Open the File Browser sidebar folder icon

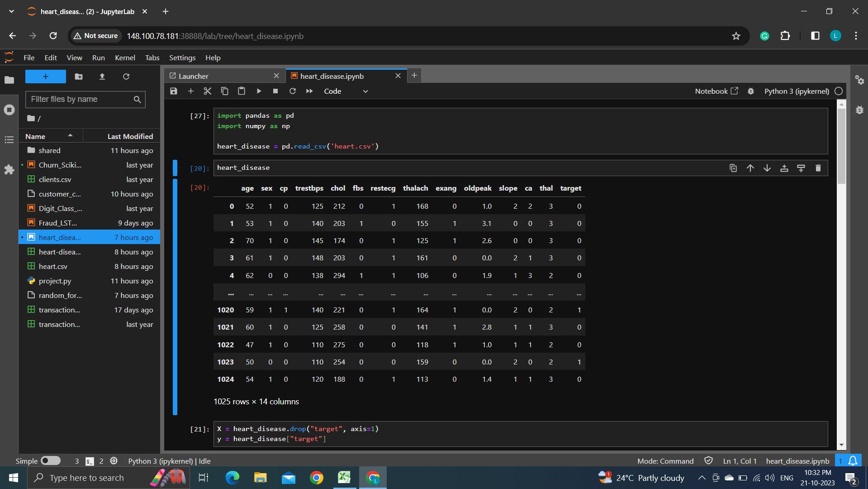tap(9, 80)
